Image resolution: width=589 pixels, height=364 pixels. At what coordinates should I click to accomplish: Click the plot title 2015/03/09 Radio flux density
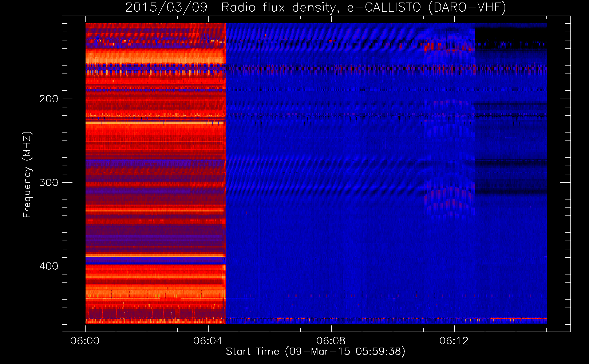(316, 7)
